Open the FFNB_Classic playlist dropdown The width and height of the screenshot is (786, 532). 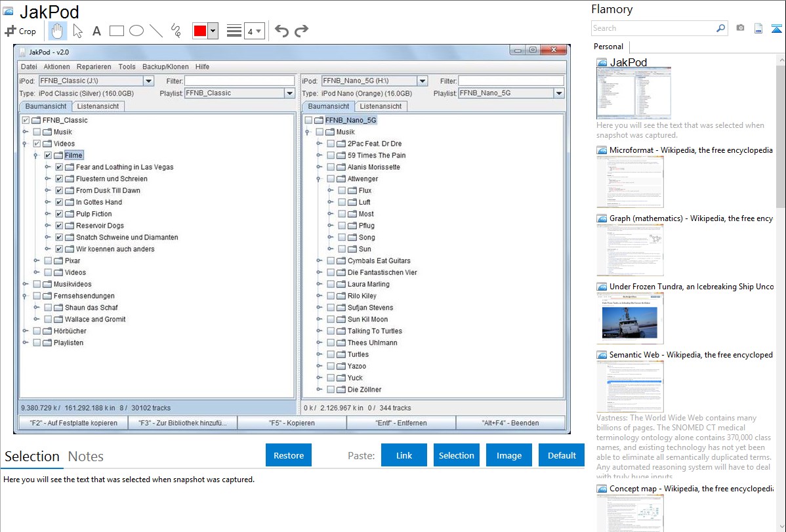pos(290,93)
